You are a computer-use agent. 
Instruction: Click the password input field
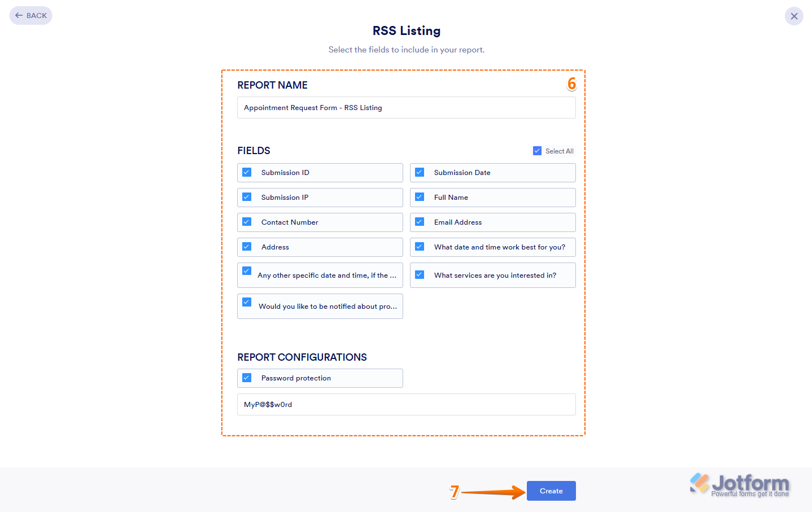tap(407, 405)
